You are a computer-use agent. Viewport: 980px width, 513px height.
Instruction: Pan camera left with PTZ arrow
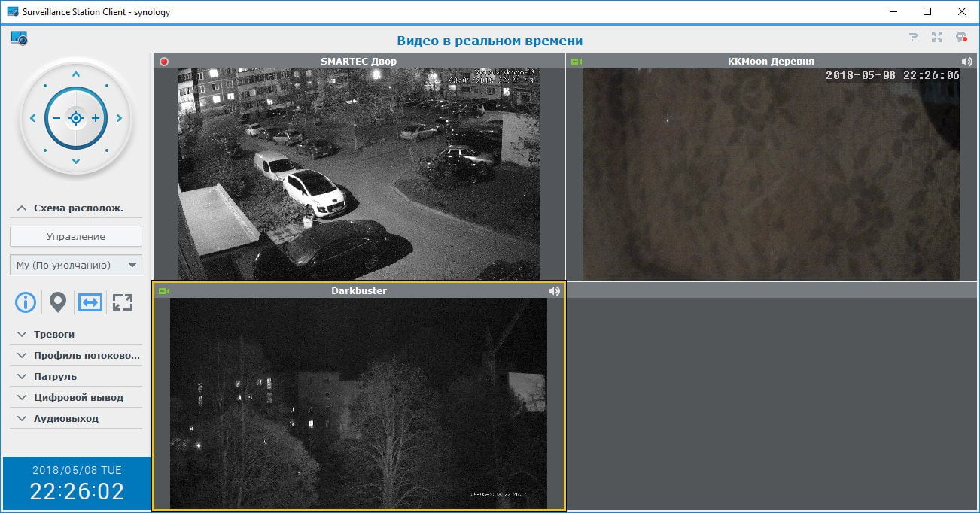32,118
